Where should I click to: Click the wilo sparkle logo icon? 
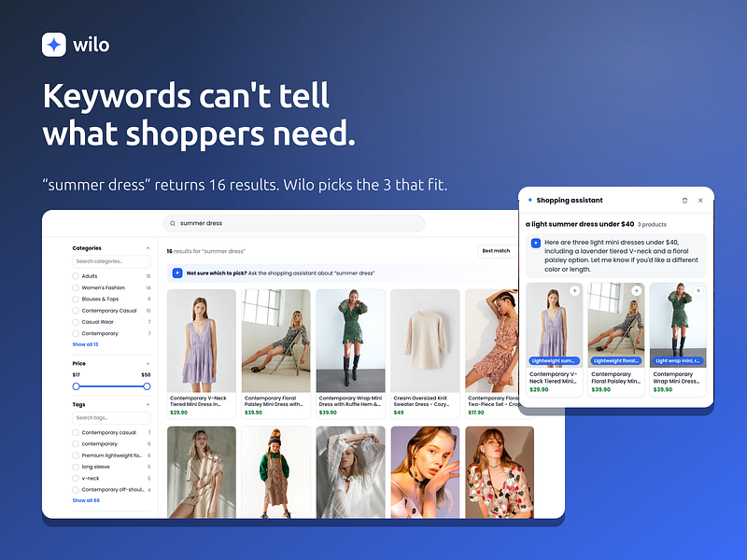click(x=54, y=45)
